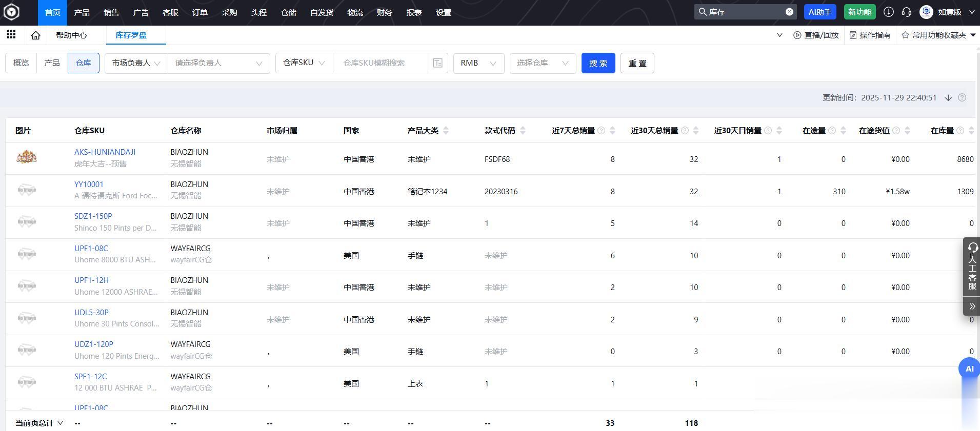Open the 产品 top menu
Image resolution: width=980 pixels, height=431 pixels.
[x=82, y=12]
